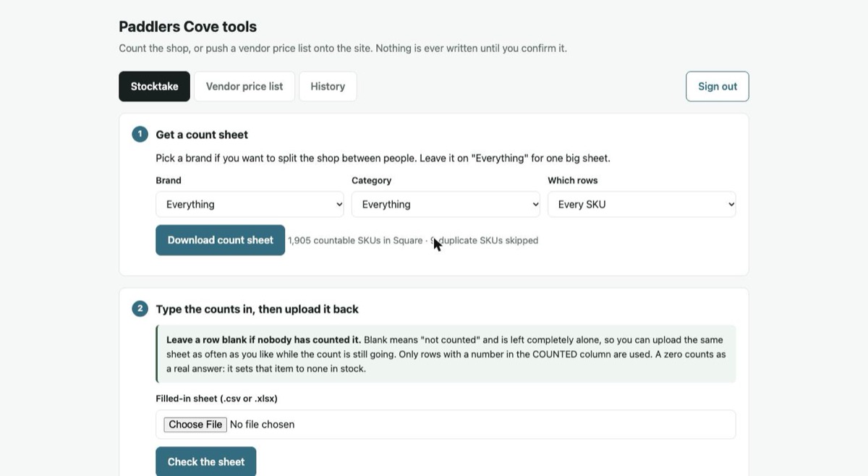
Task: Expand the Category dropdown
Action: point(446,204)
